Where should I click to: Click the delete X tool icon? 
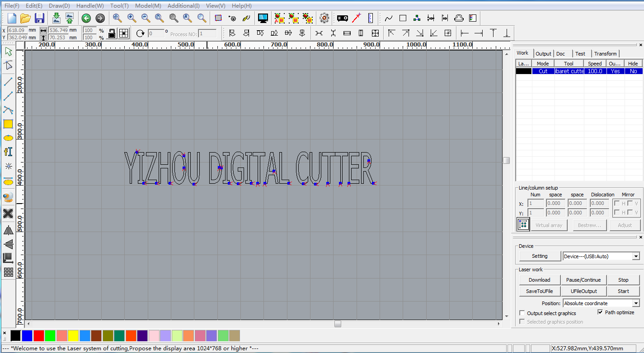pyautogui.click(x=8, y=214)
